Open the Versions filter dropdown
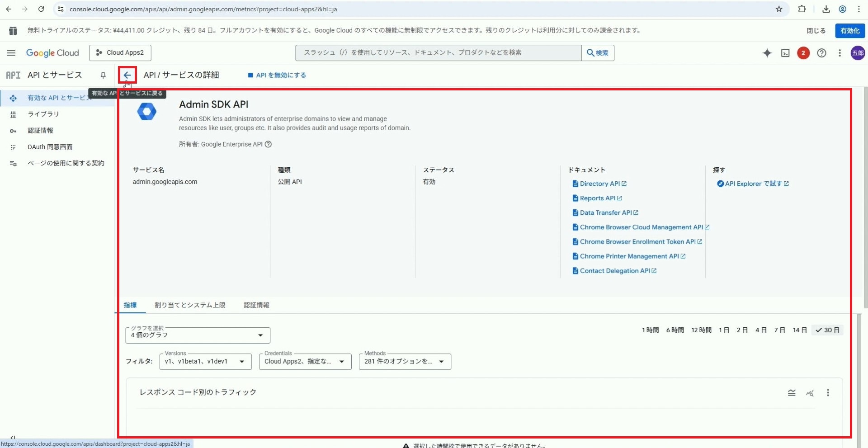868x448 pixels. pyautogui.click(x=205, y=362)
